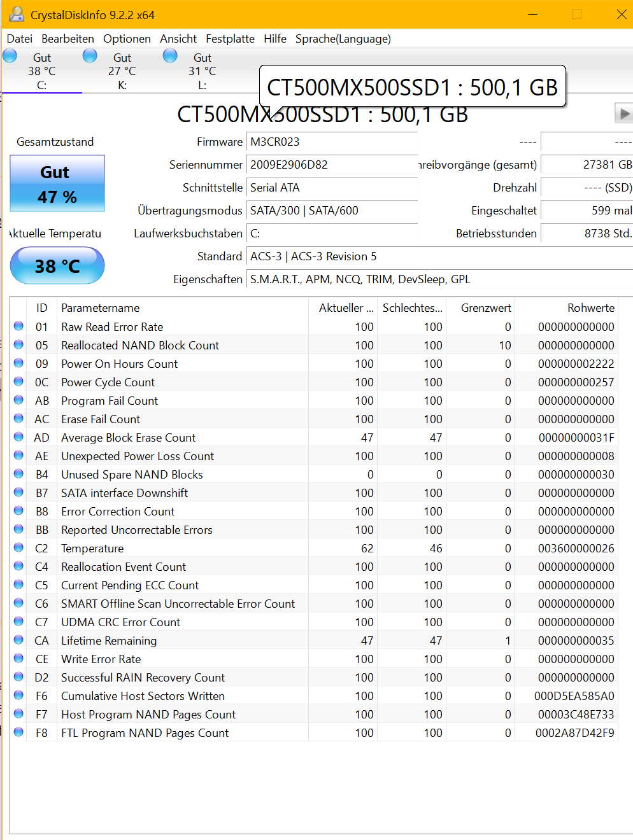
Task: Click the Seriennummer field 2009E2906D82
Action: tap(332, 165)
